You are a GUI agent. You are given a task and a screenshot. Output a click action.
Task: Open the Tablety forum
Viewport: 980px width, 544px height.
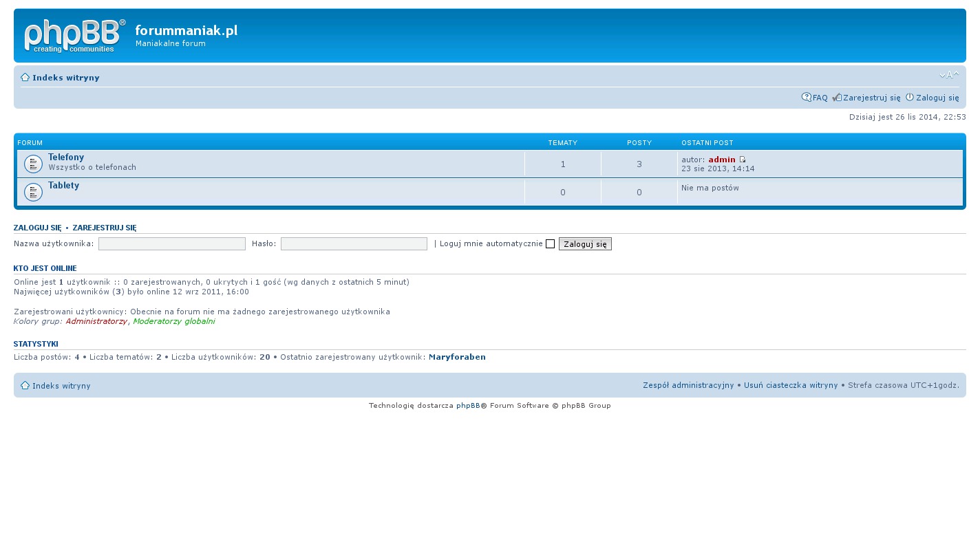coord(63,186)
